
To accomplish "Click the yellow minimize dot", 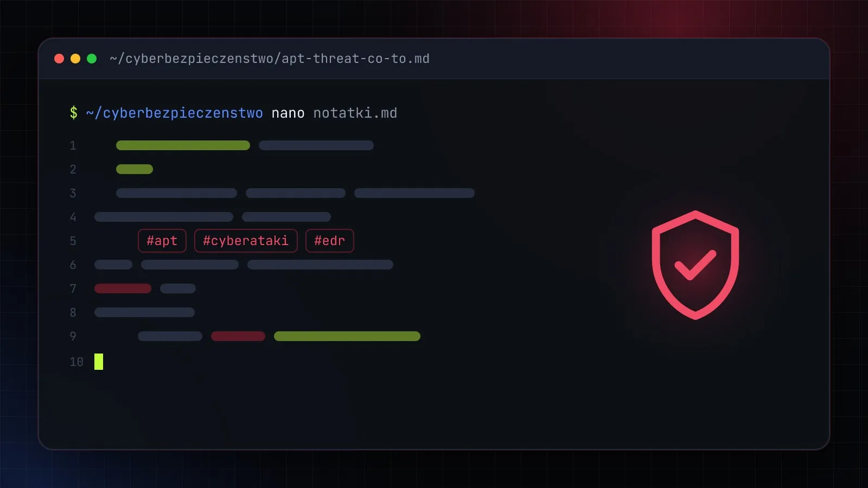I will (x=75, y=59).
